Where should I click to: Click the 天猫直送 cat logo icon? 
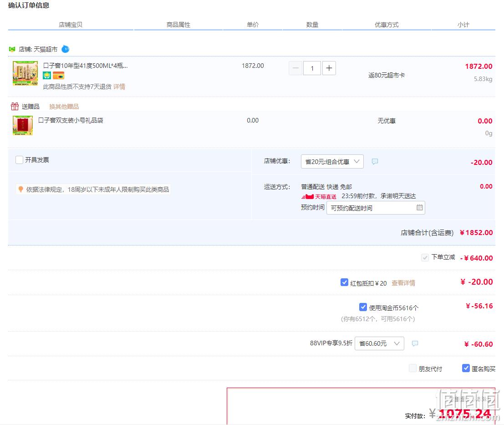tap(308, 196)
